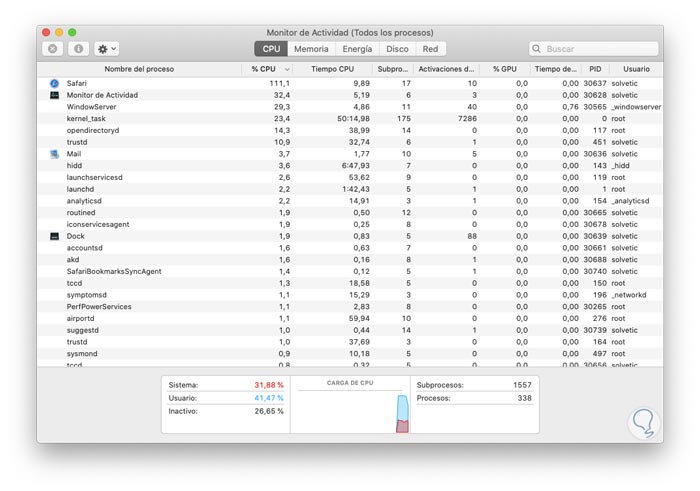Select the kernel_task process
The height and width of the screenshot is (491, 700).
point(350,119)
